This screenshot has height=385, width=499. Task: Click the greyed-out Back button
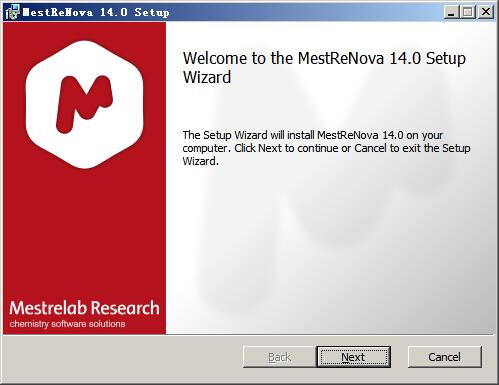pyautogui.click(x=280, y=357)
